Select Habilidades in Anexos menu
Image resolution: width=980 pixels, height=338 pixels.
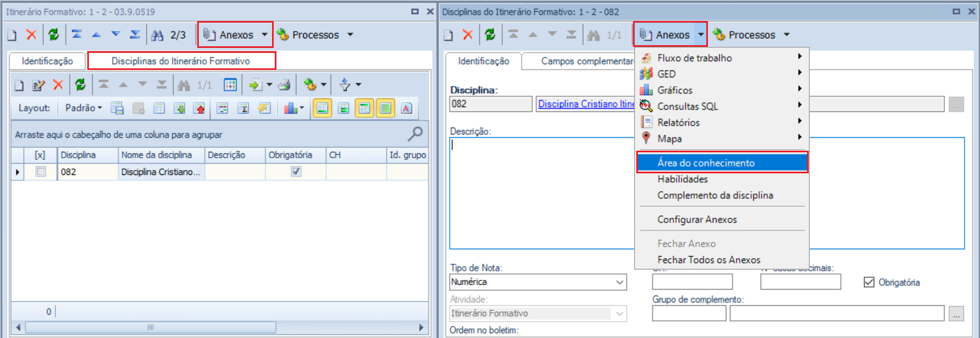point(722,179)
